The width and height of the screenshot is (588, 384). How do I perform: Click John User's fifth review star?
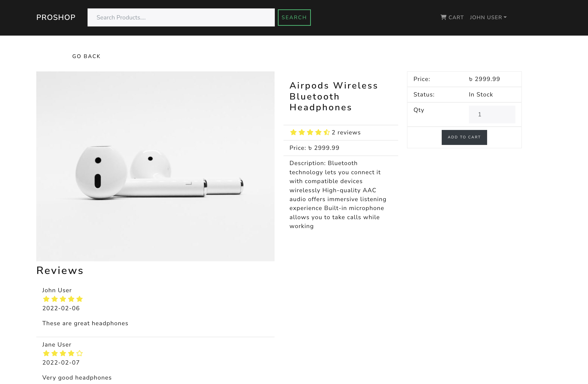[79, 299]
